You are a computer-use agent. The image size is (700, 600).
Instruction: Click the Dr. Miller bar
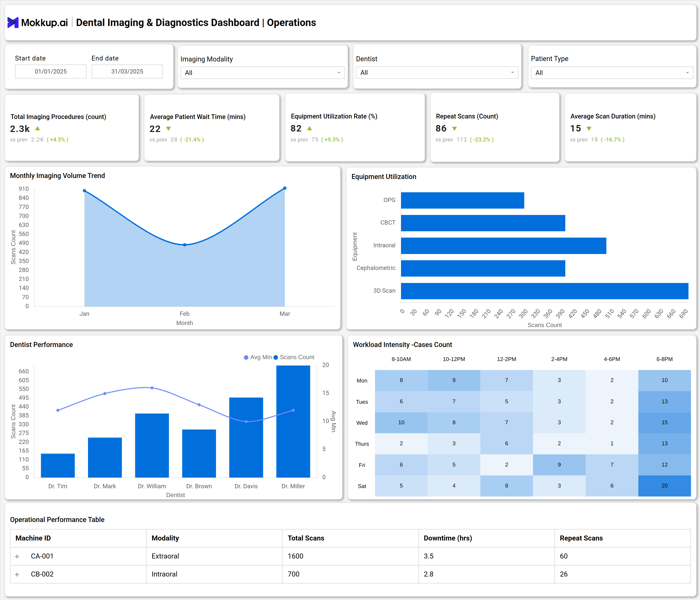[293, 421]
